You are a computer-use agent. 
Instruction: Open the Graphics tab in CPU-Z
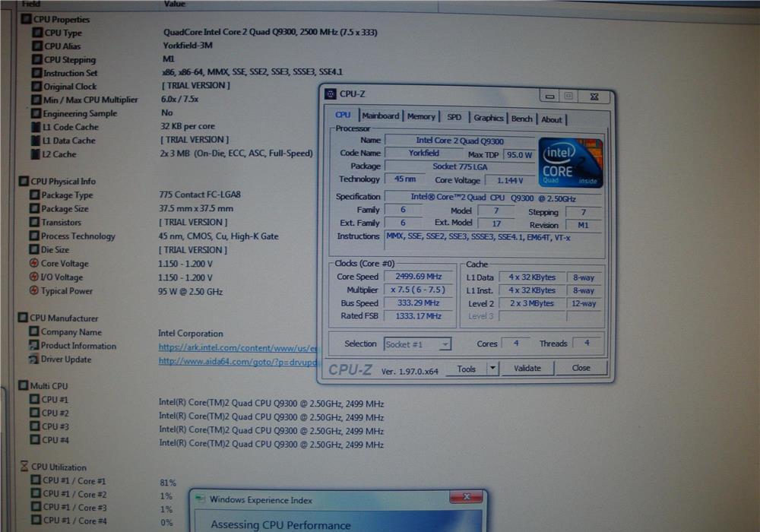coord(489,118)
